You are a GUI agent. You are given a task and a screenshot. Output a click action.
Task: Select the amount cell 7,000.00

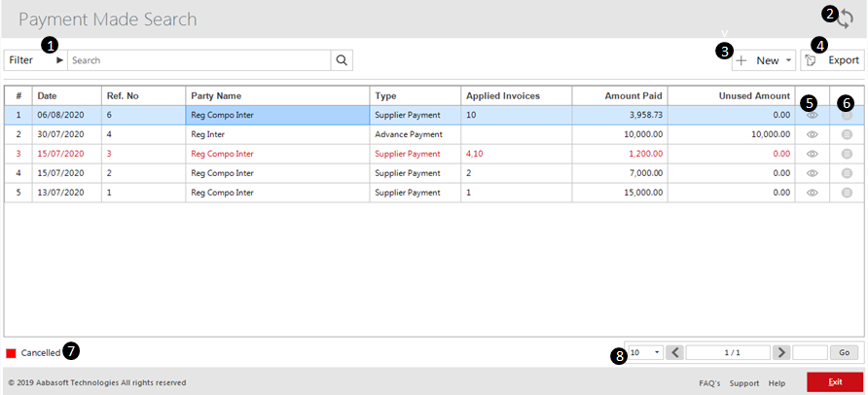click(x=620, y=173)
